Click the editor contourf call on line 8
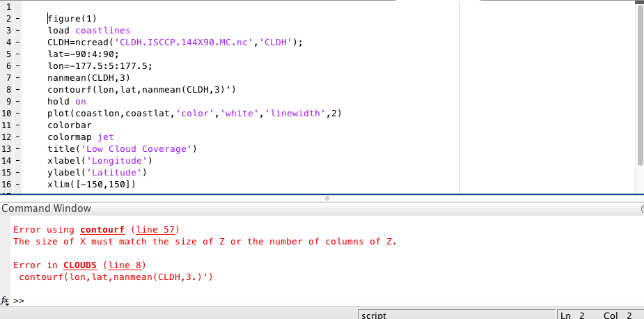 pyautogui.click(x=142, y=90)
